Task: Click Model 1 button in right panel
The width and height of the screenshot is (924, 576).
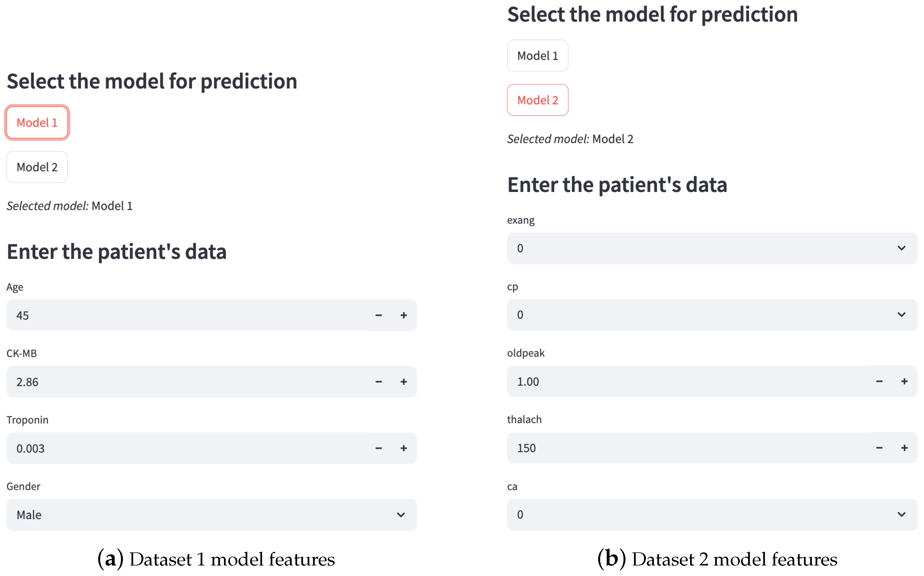Action: [537, 56]
